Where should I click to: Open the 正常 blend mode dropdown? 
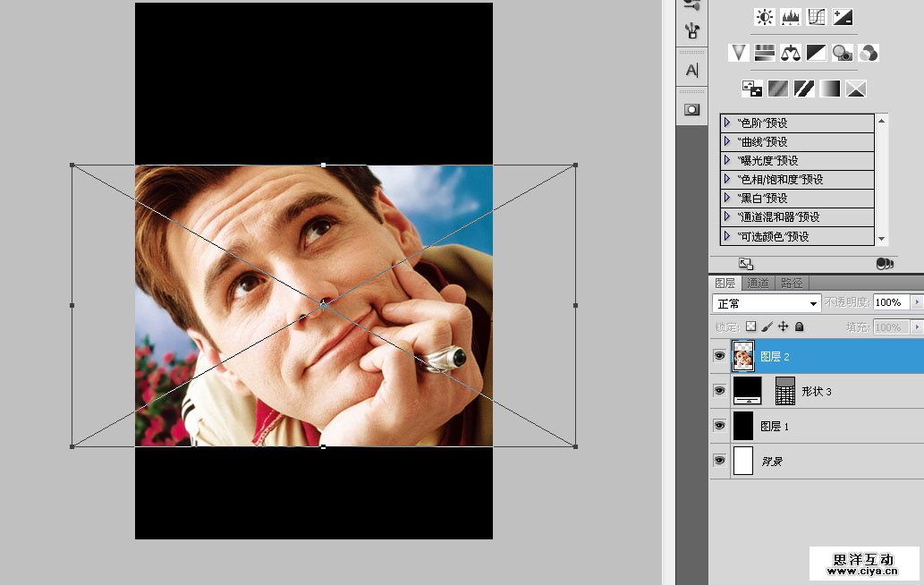pyautogui.click(x=767, y=303)
